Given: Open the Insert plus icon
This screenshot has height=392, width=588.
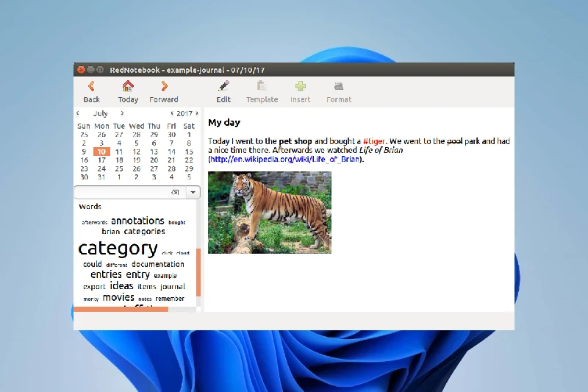Looking at the screenshot, I should click(301, 86).
